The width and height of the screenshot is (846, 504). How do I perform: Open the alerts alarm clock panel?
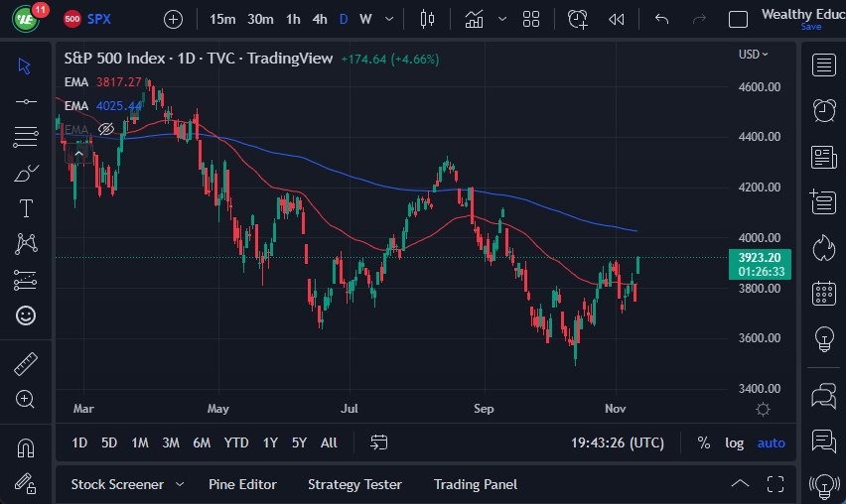pos(823,110)
